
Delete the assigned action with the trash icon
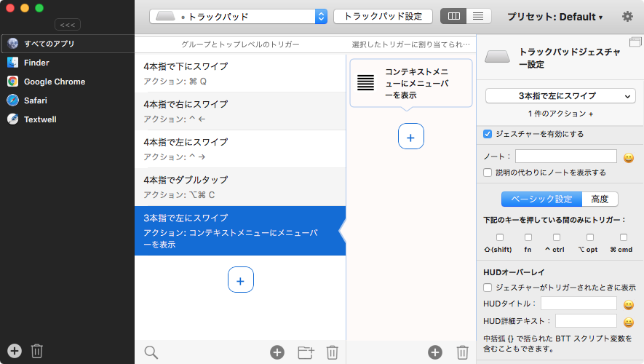click(463, 352)
